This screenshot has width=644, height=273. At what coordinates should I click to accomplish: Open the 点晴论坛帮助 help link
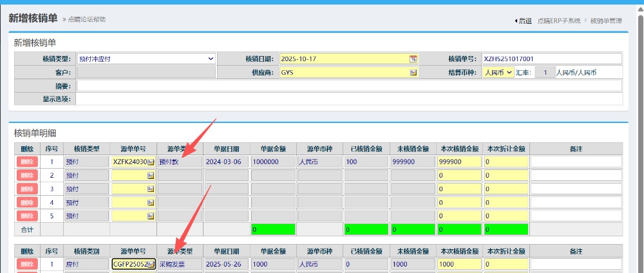point(87,19)
